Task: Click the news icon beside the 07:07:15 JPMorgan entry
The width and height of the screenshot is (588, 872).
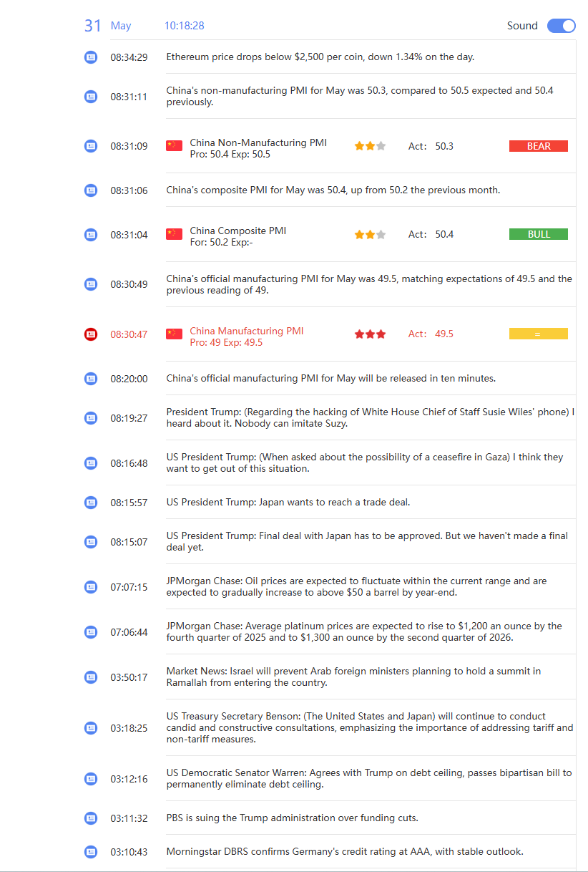Action: [91, 587]
